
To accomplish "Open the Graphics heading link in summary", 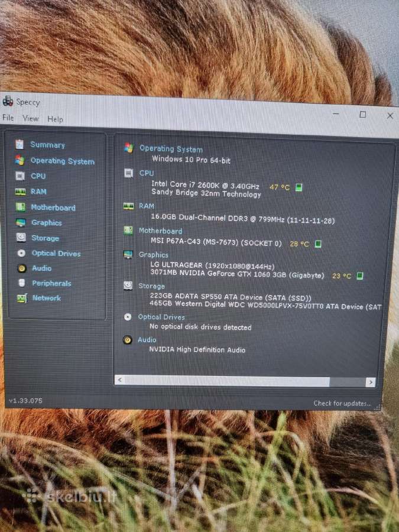I will point(153,255).
